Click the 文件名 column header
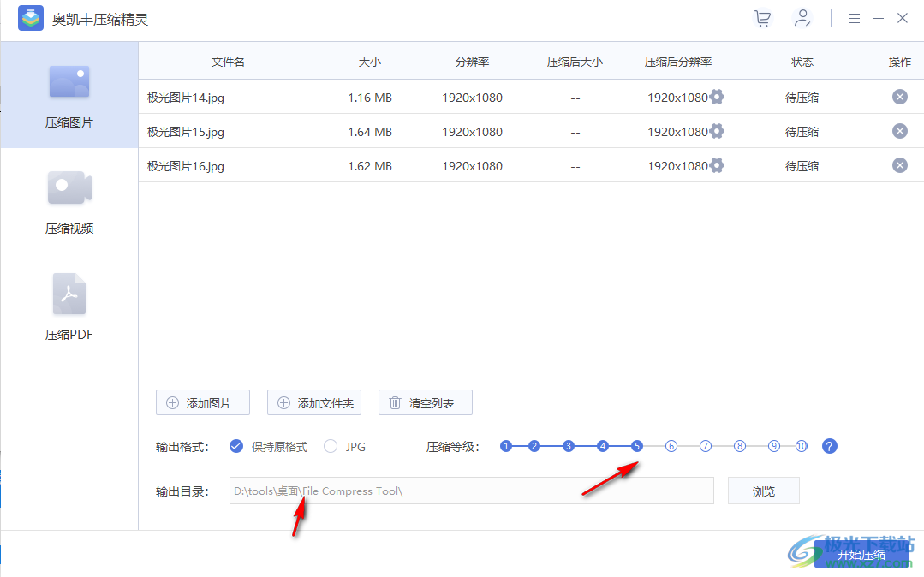The width and height of the screenshot is (924, 577). coord(228,62)
